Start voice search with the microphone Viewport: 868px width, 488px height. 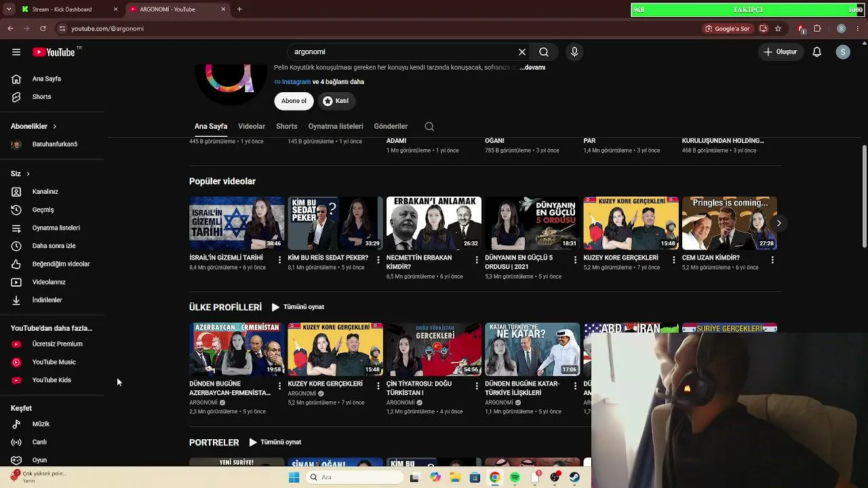tap(574, 52)
